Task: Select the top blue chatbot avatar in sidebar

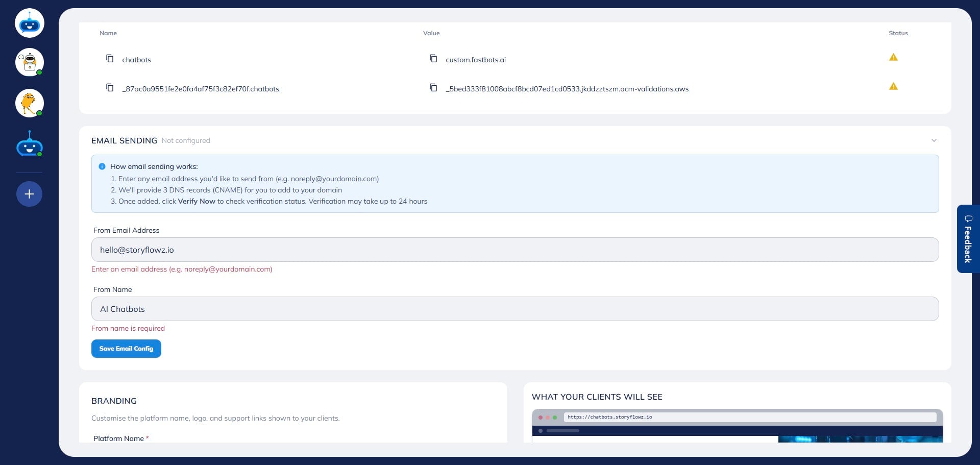Action: tap(29, 22)
